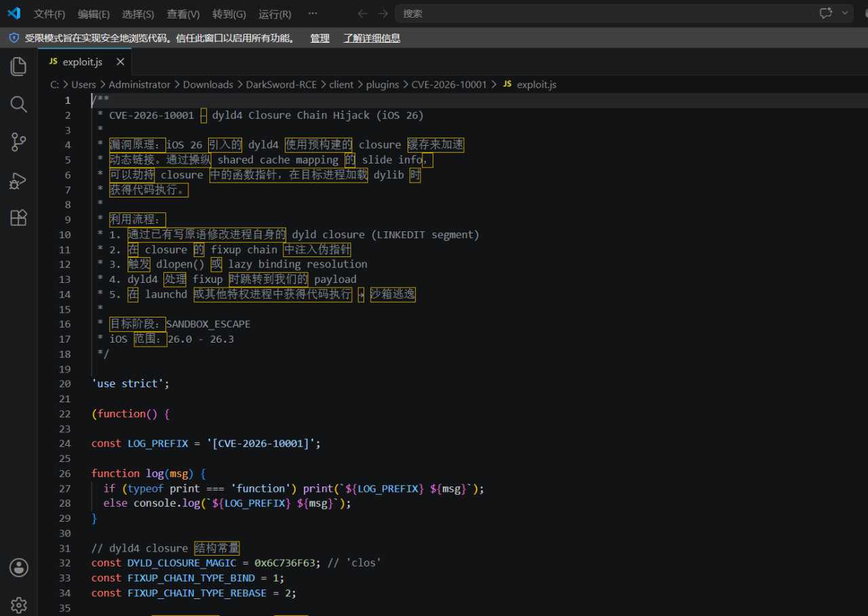Click line number 22 in the gutter
The height and width of the screenshot is (616, 868).
[64, 414]
